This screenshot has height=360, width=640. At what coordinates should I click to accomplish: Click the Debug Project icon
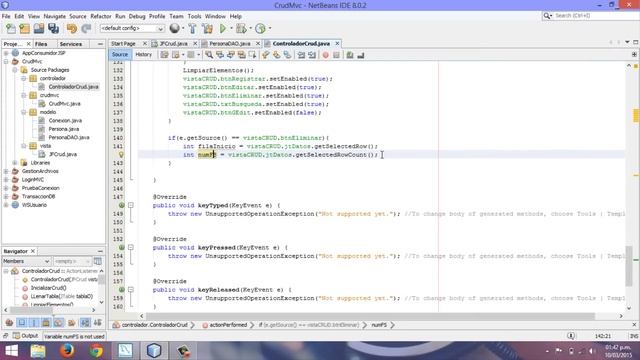click(241, 29)
